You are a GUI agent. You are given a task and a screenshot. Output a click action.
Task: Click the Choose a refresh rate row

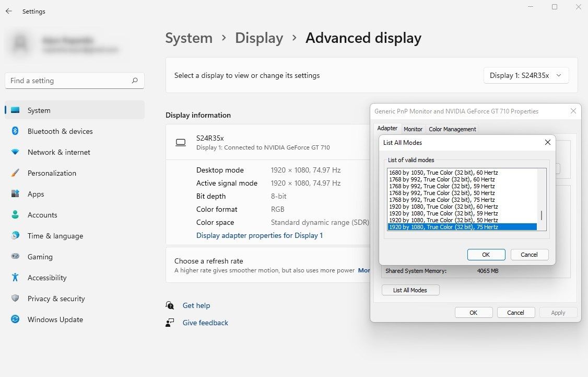pos(268,265)
